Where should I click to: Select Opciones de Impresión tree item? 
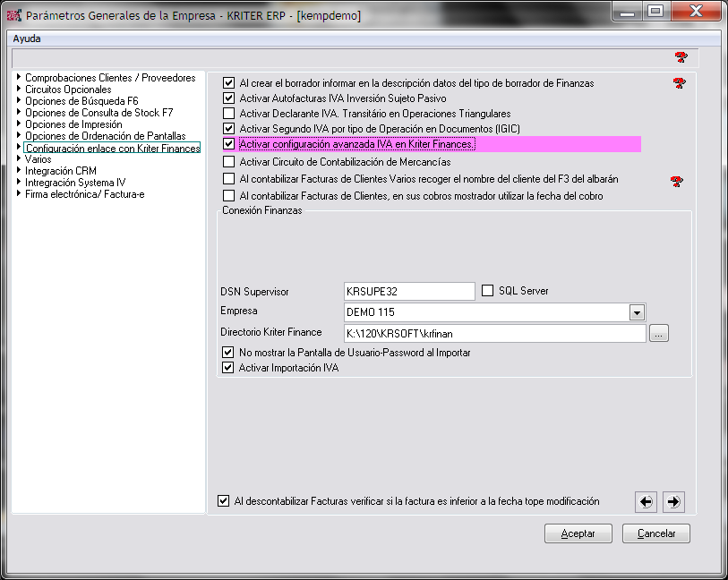click(x=73, y=124)
